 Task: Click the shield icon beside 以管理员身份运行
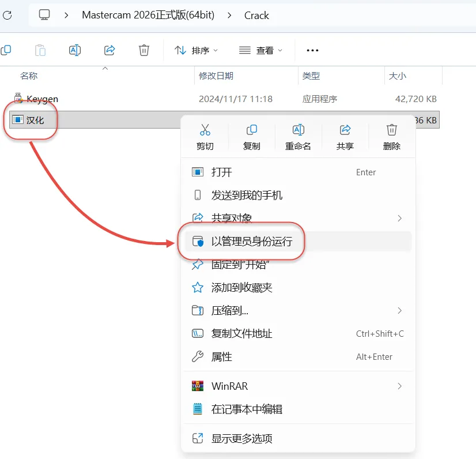click(198, 241)
